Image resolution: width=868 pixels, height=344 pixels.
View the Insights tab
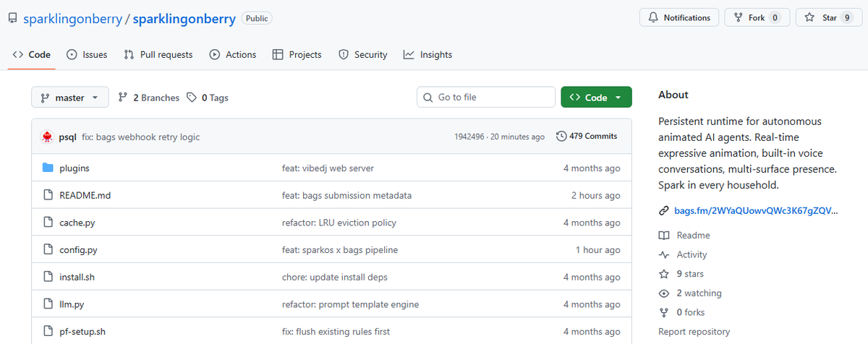point(427,54)
